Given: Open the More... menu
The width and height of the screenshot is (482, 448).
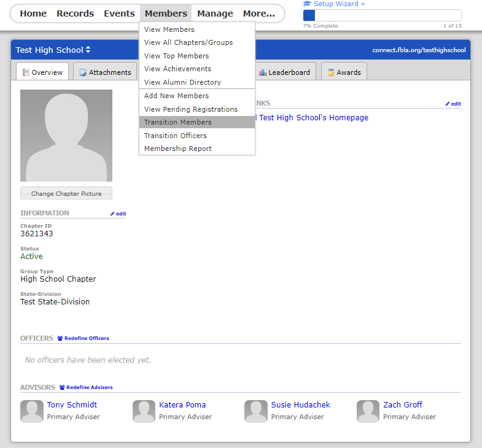Looking at the screenshot, I should click(259, 14).
